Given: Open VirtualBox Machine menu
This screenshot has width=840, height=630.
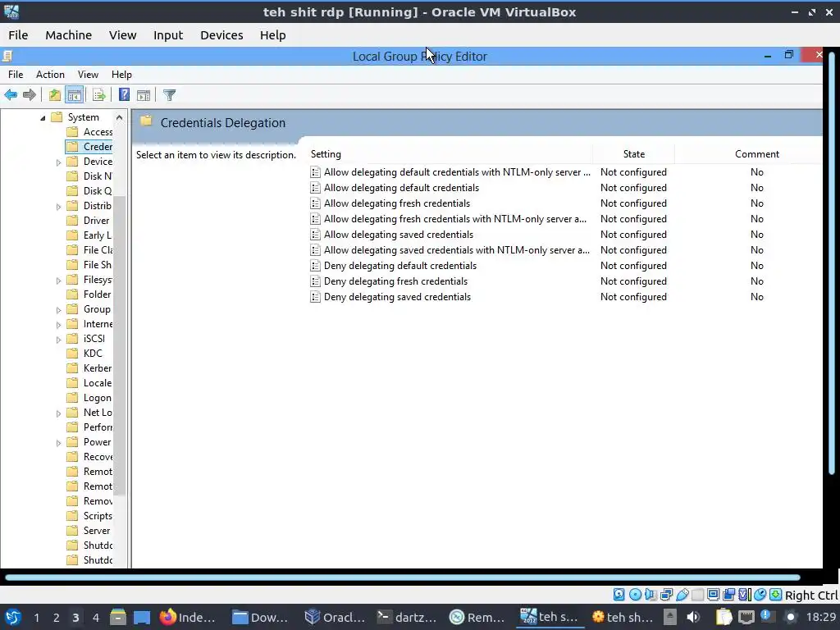Looking at the screenshot, I should (69, 34).
